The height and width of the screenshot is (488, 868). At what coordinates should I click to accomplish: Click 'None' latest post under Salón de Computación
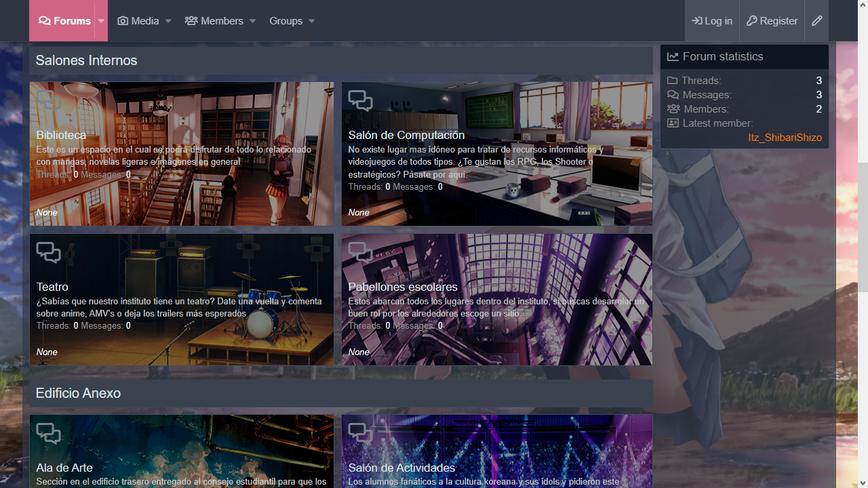pyautogui.click(x=359, y=212)
